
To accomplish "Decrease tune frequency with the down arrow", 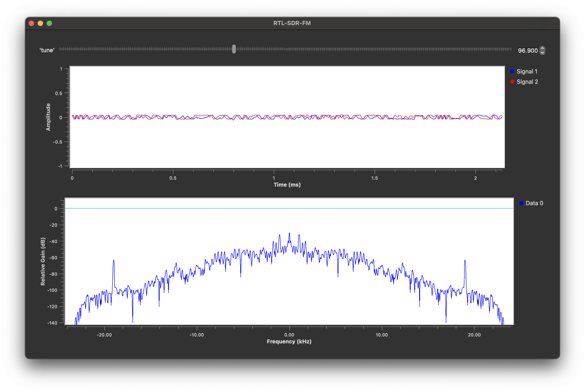I will 542,53.
